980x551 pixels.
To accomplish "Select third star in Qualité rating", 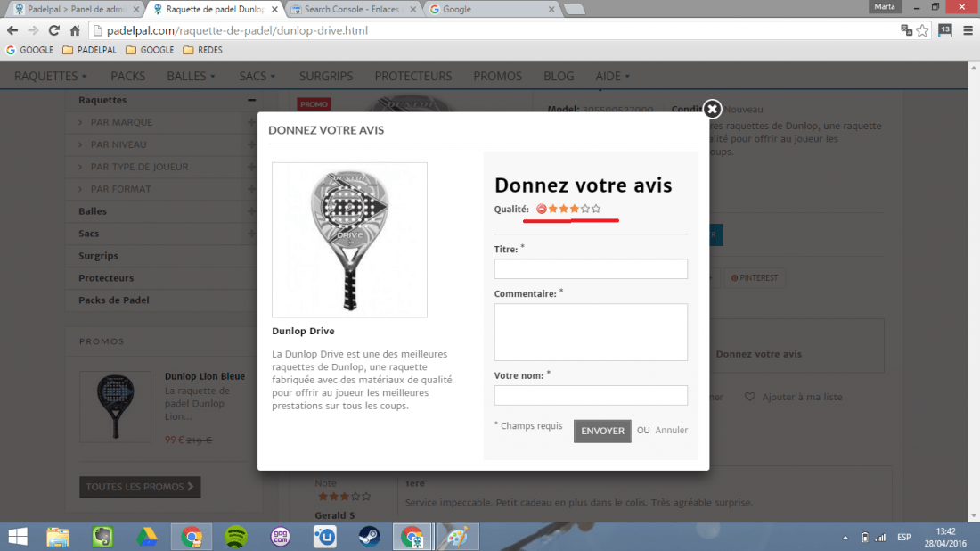I will point(574,209).
